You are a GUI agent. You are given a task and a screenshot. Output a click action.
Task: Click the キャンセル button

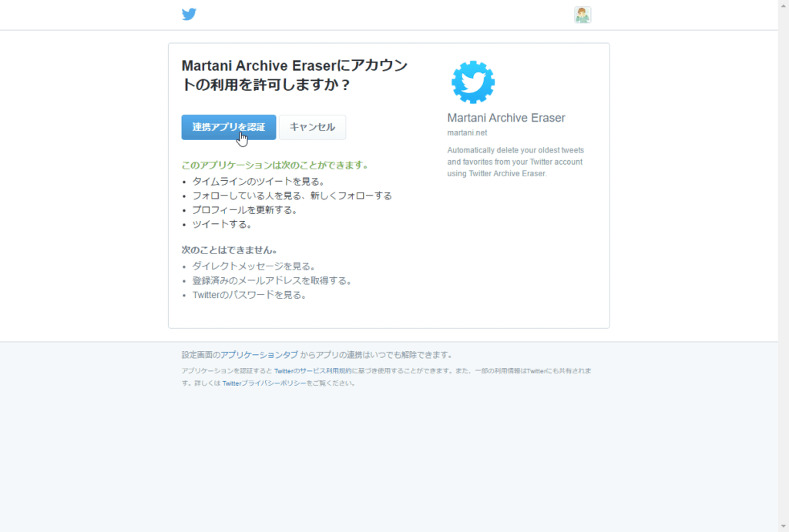tap(312, 127)
